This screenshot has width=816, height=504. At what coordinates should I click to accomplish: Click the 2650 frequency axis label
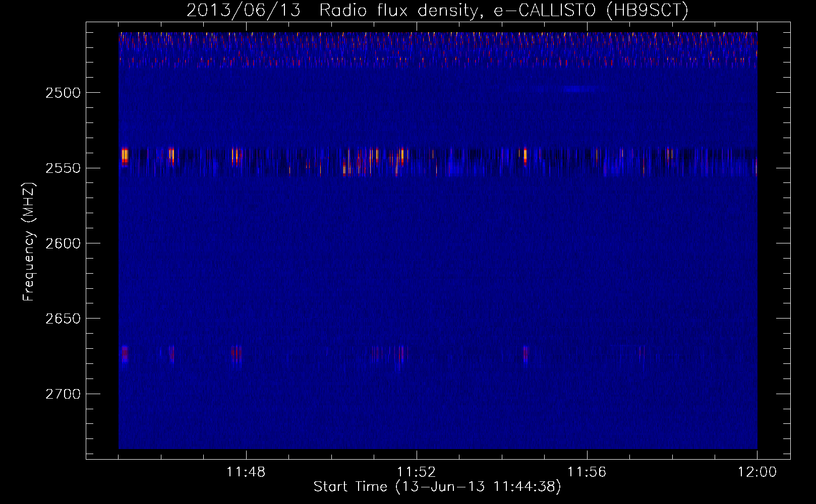[63, 319]
